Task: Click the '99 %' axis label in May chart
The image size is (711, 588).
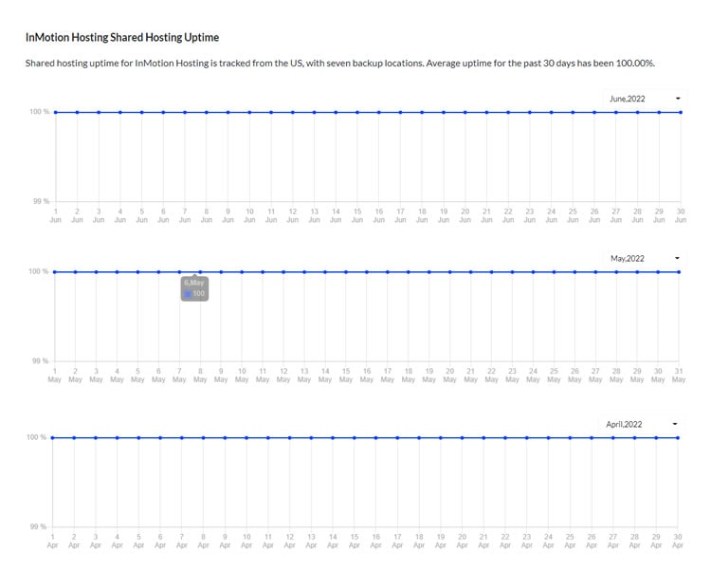Action: point(41,360)
